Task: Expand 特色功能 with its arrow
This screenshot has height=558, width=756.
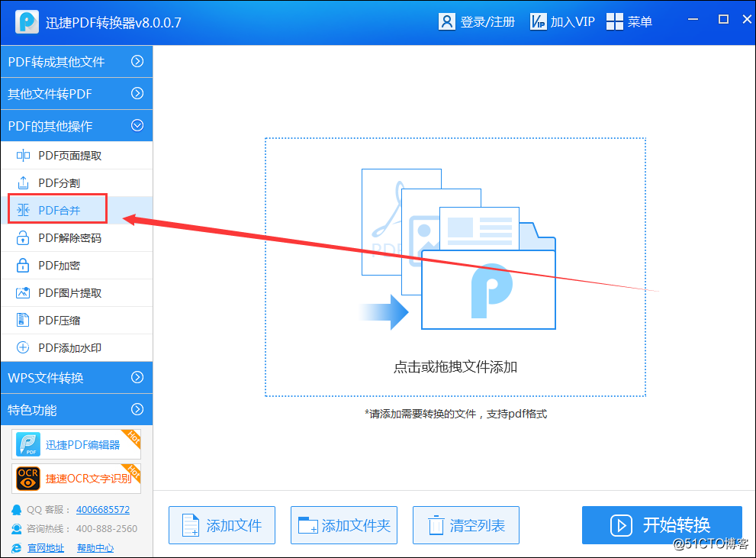Action: click(137, 409)
